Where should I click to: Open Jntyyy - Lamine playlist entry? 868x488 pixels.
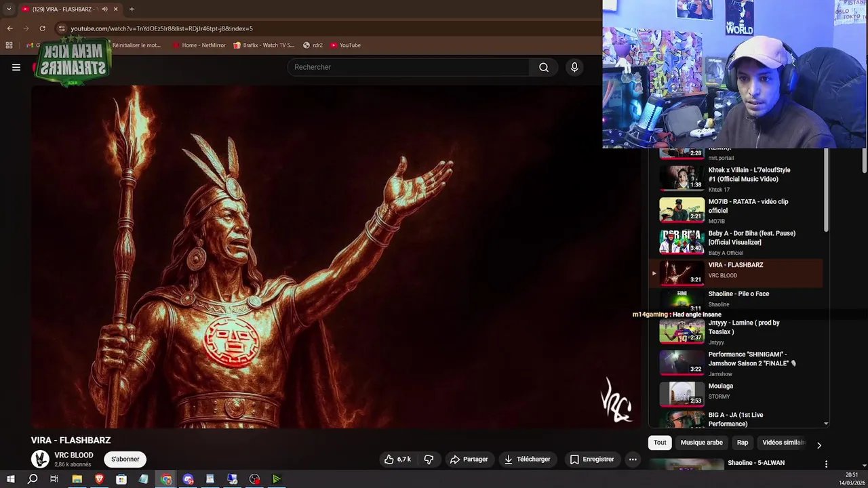point(736,331)
